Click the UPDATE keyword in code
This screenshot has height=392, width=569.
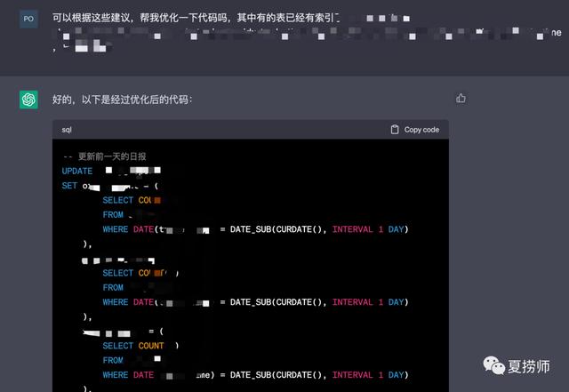point(77,171)
